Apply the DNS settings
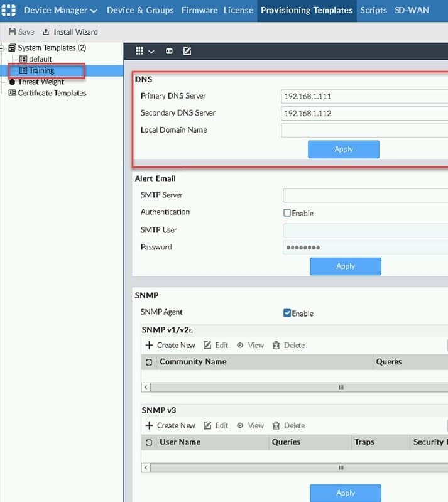Viewport: 448px width, 502px height. click(x=344, y=149)
